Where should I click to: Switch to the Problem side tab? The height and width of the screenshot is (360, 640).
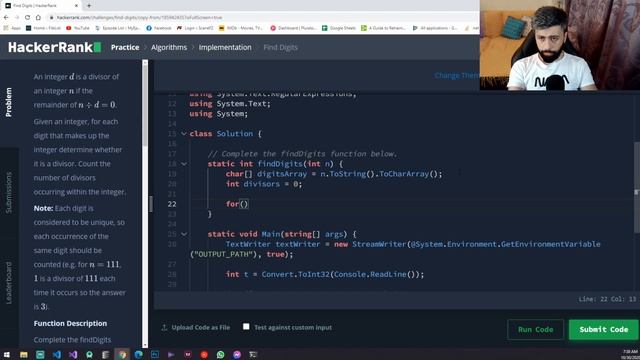(x=9, y=102)
